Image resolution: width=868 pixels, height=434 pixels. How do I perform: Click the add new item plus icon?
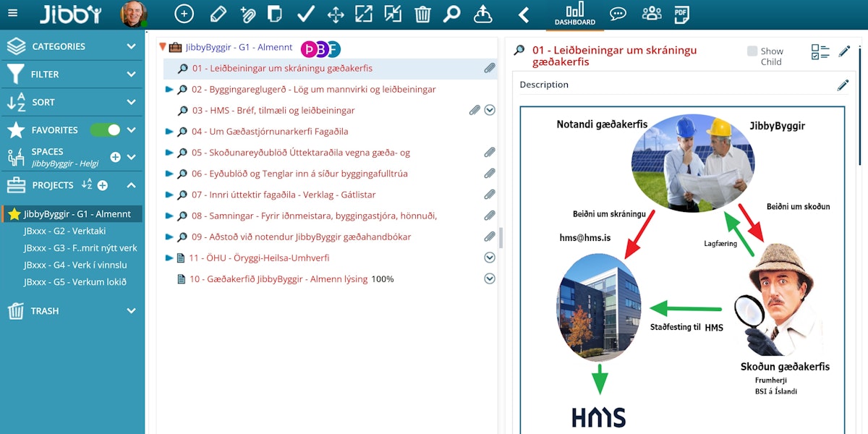pos(184,14)
